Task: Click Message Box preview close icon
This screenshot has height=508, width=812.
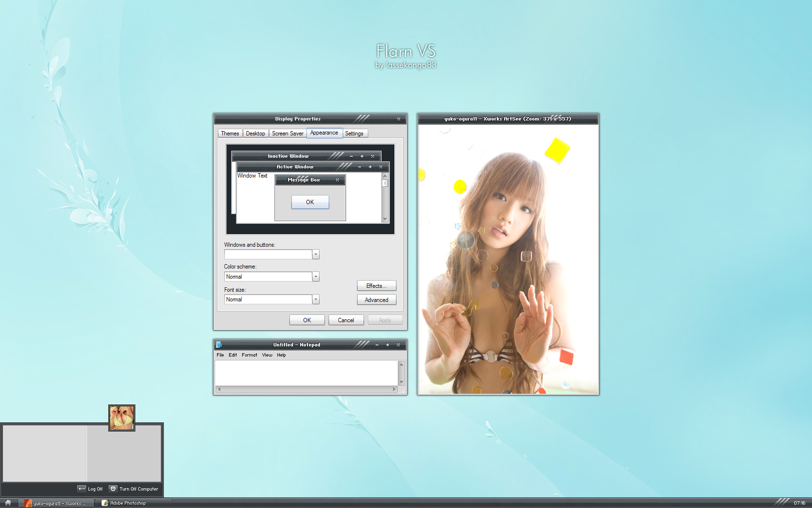Action: coord(337,180)
